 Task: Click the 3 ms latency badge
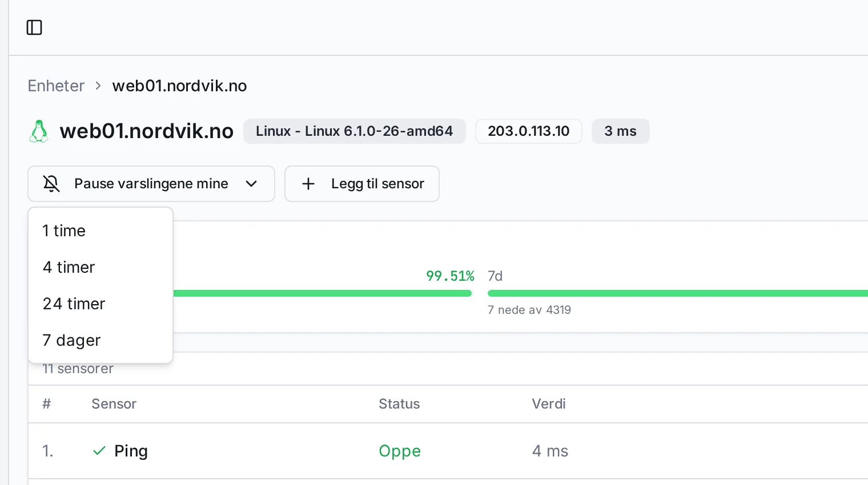click(621, 131)
